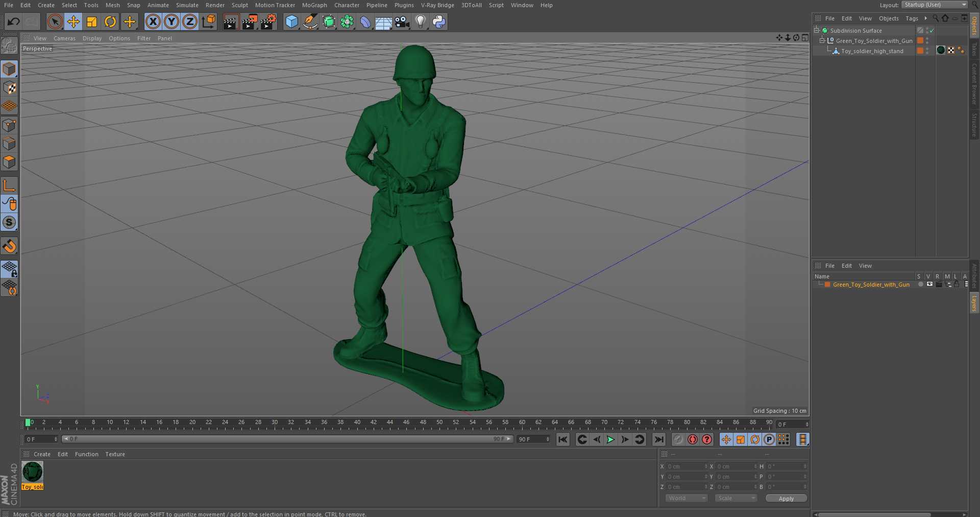
Task: Render the active view
Action: coord(231,21)
